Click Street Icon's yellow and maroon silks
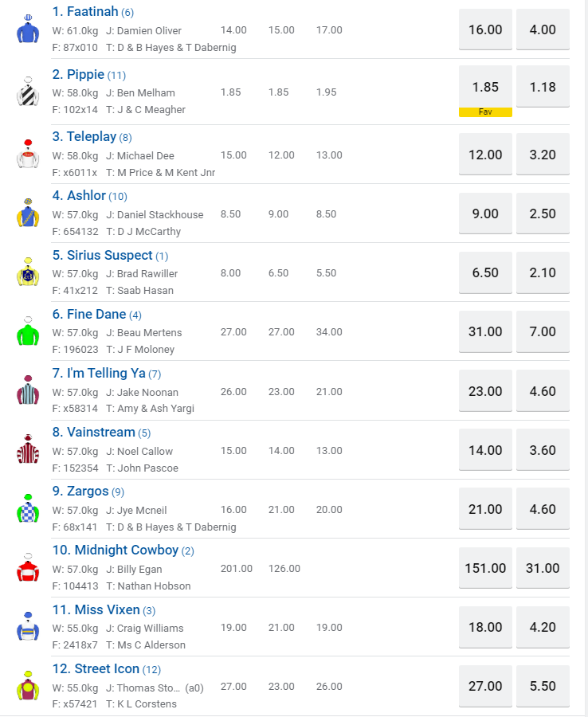Screen dimensions: 588x717 (x=28, y=686)
